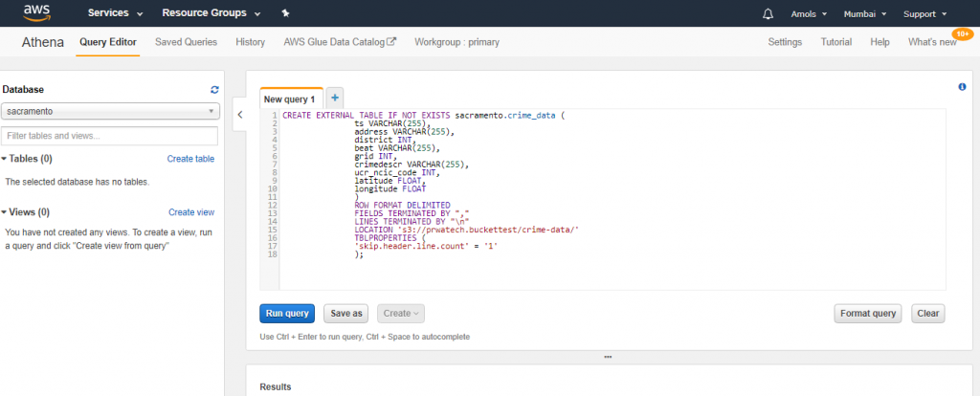Viewport: 980px width, 396px height.
Task: Open the sacramento database dropdown
Action: [111, 111]
